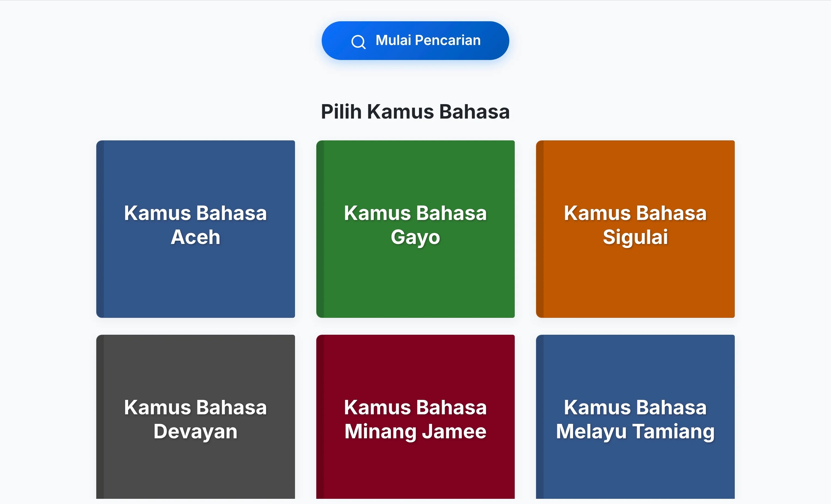
Task: Open the Kamus Bahasa Devayan book card
Action: pos(195,417)
